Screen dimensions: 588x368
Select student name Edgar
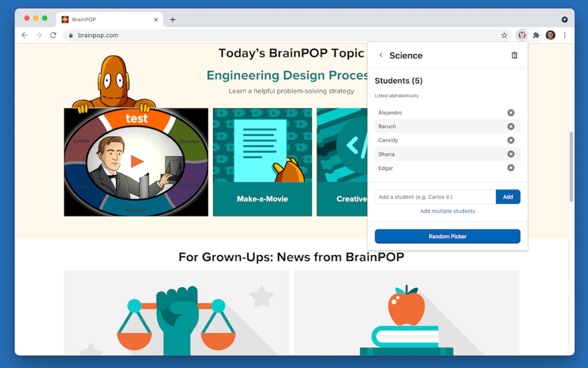coord(385,168)
